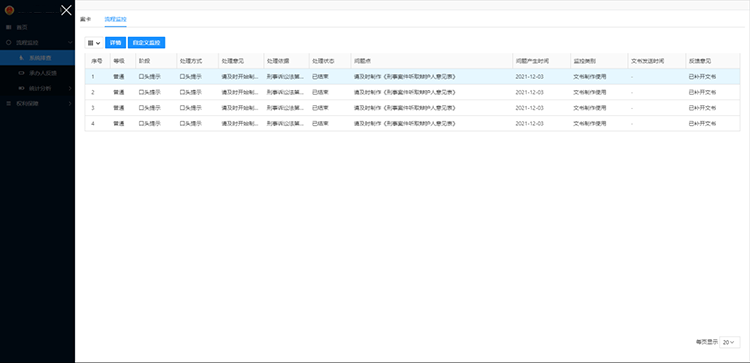The width and height of the screenshot is (750, 363).
Task: Open the grid column-settings dropdown
Action: pos(94,43)
